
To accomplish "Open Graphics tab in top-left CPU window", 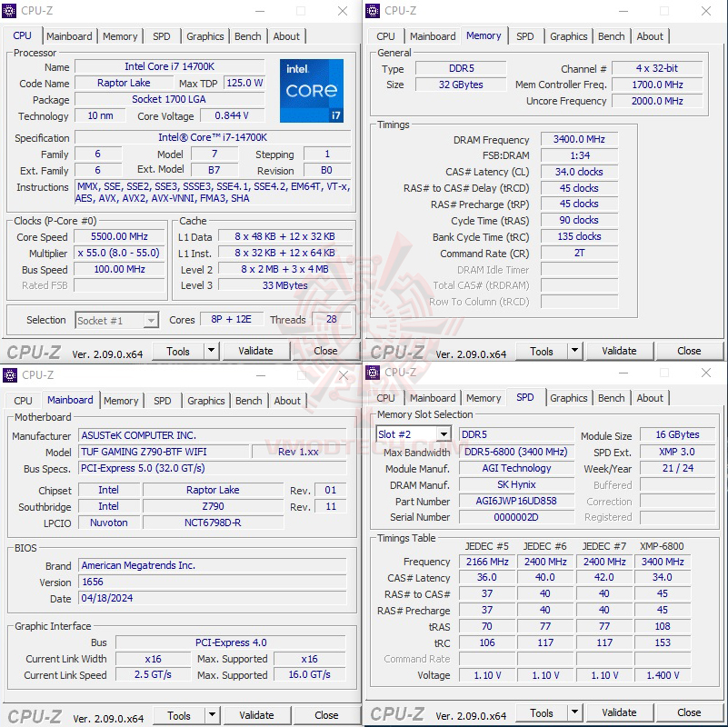I will click(x=205, y=36).
